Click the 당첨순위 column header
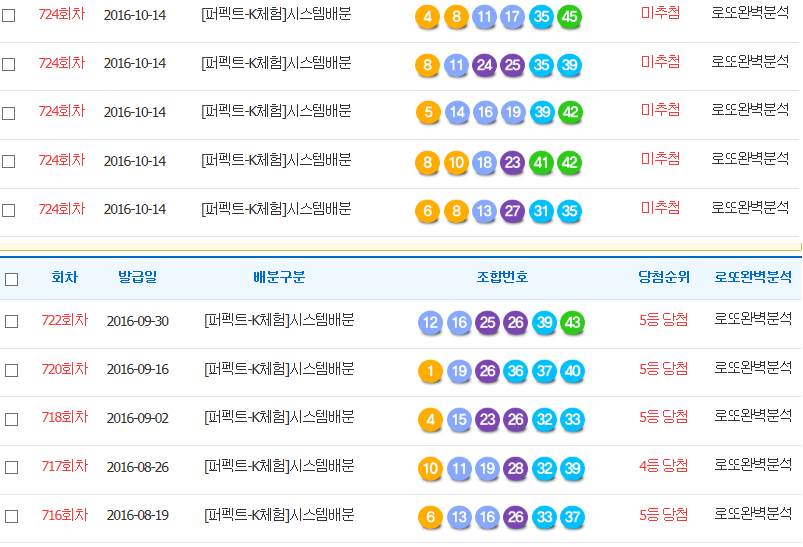 [663, 278]
